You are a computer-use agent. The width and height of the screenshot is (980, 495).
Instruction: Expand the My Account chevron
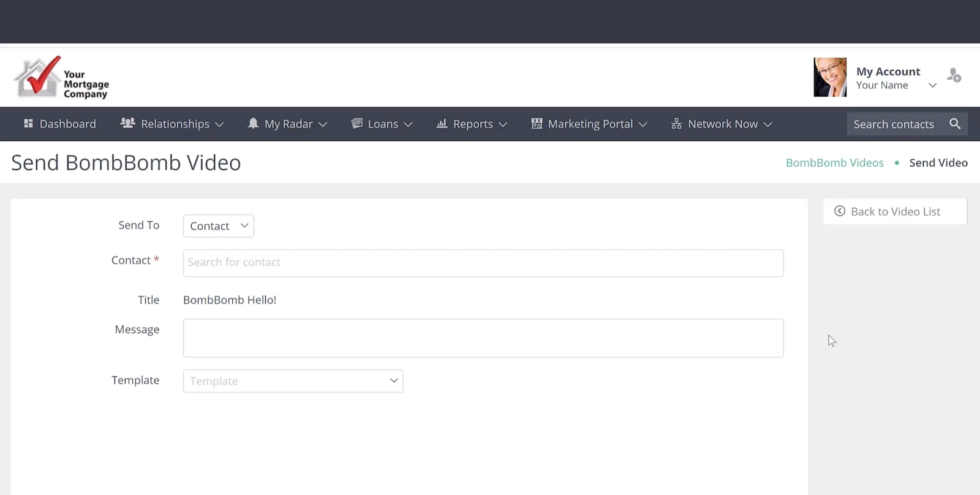(932, 85)
